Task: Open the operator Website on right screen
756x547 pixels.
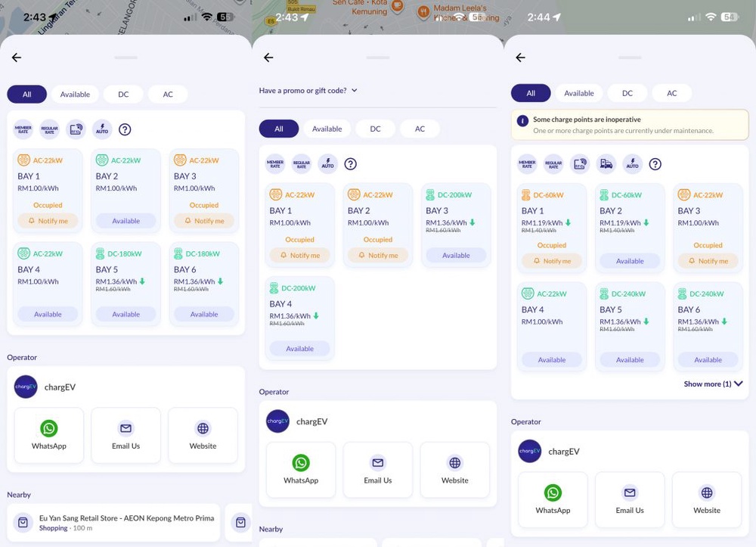Action: pos(707,500)
